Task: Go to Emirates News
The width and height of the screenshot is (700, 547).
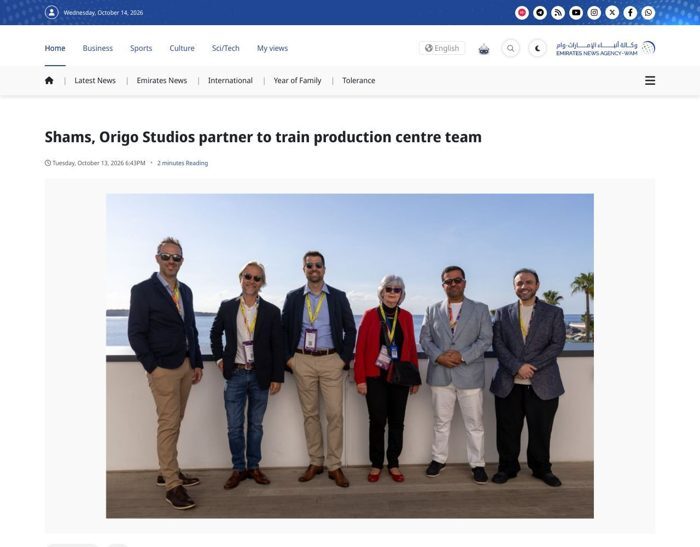Action: (x=162, y=80)
